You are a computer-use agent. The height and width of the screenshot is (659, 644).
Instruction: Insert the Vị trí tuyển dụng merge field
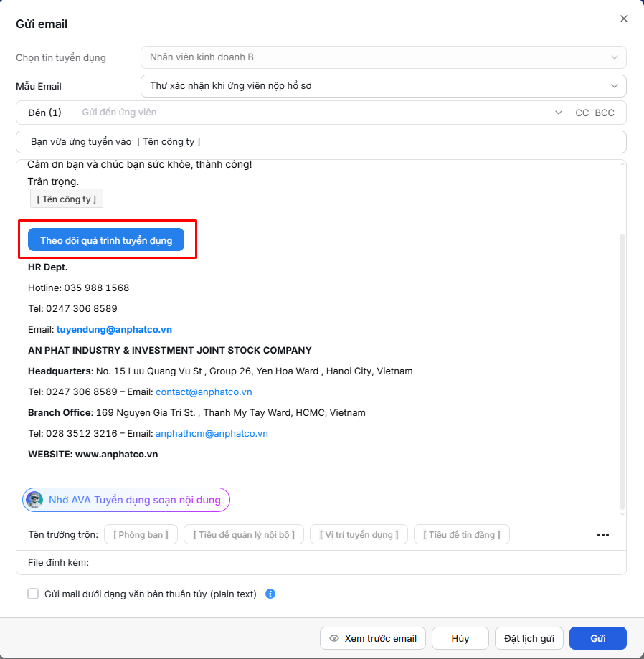[359, 535]
